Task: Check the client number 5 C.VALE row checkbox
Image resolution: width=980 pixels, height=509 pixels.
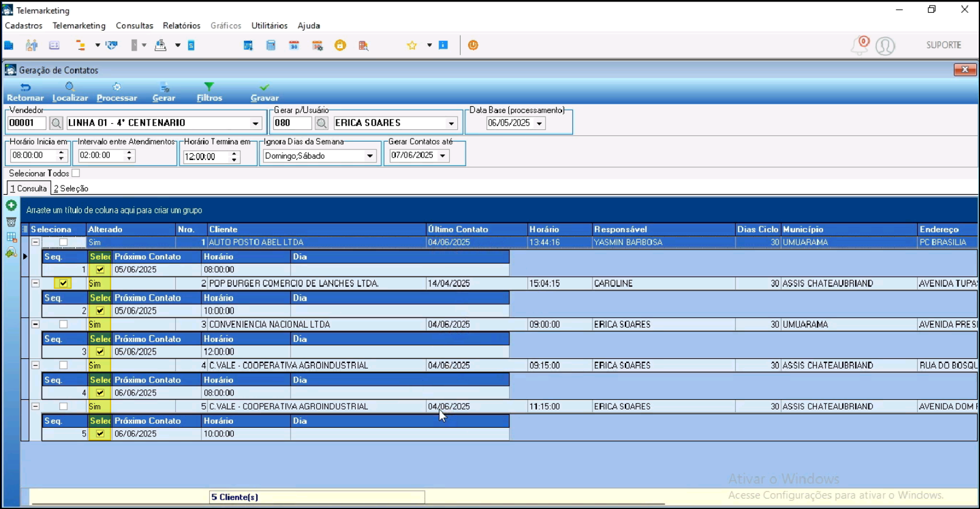Action: [63, 406]
